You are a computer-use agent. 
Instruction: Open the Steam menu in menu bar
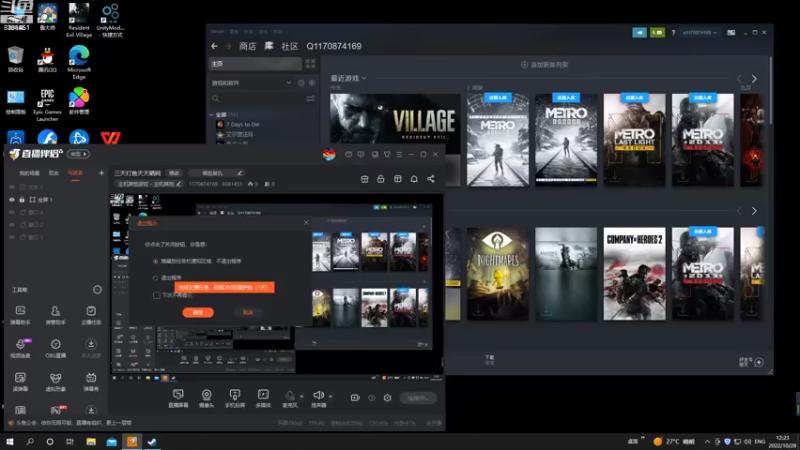[217, 32]
